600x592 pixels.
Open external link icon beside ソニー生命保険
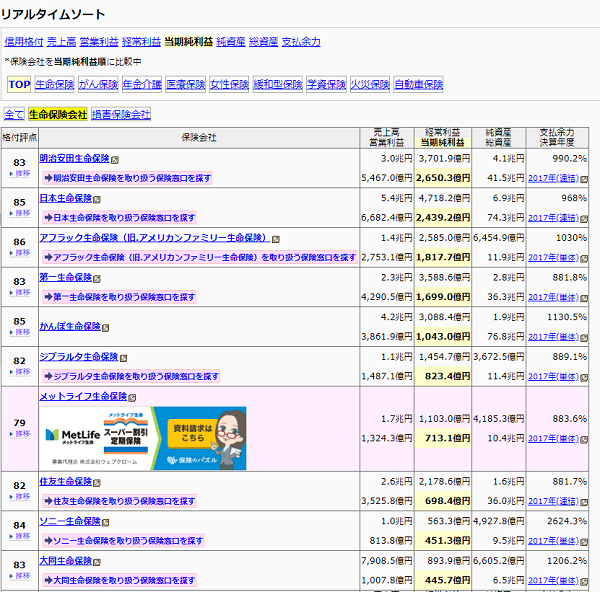[x=106, y=522]
